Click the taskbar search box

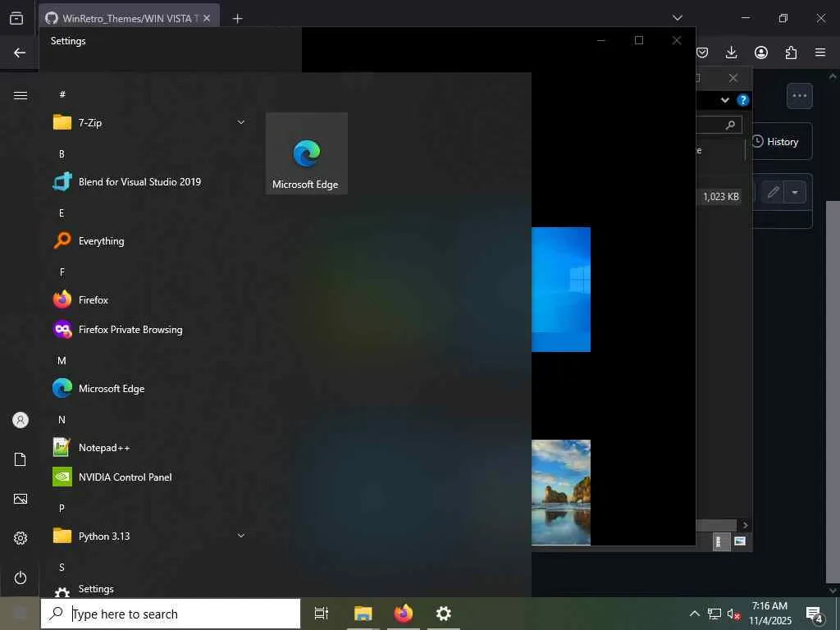pyautogui.click(x=171, y=614)
